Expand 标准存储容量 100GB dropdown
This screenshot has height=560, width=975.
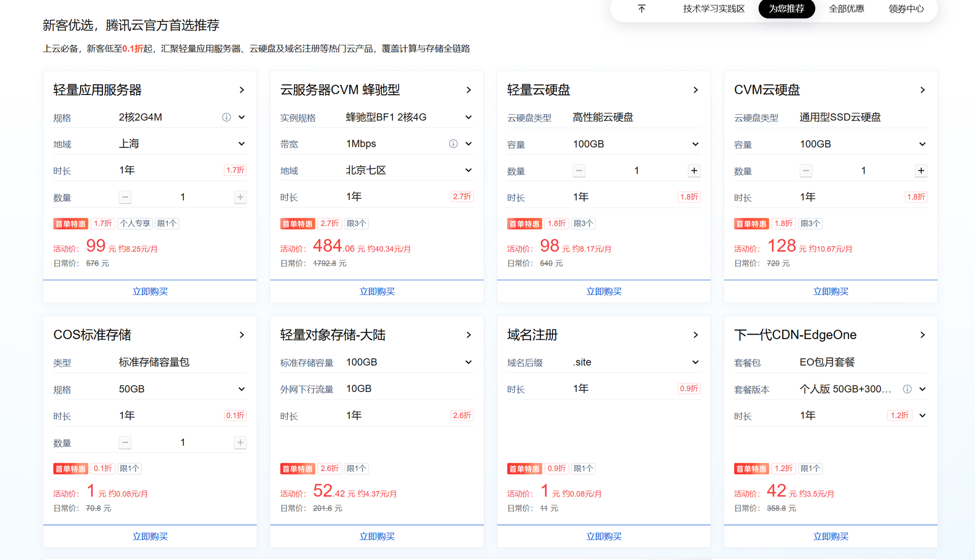[469, 362]
